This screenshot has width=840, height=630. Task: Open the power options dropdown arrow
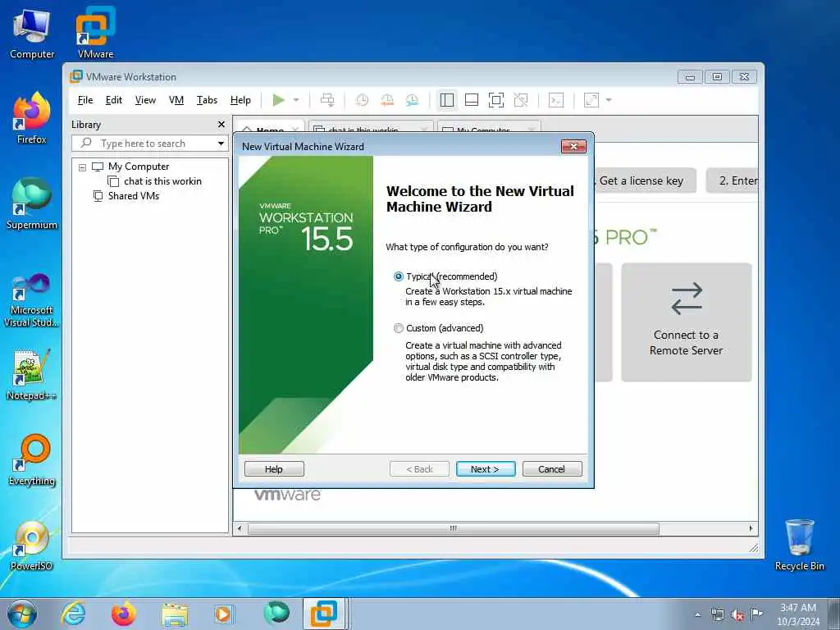(x=296, y=100)
